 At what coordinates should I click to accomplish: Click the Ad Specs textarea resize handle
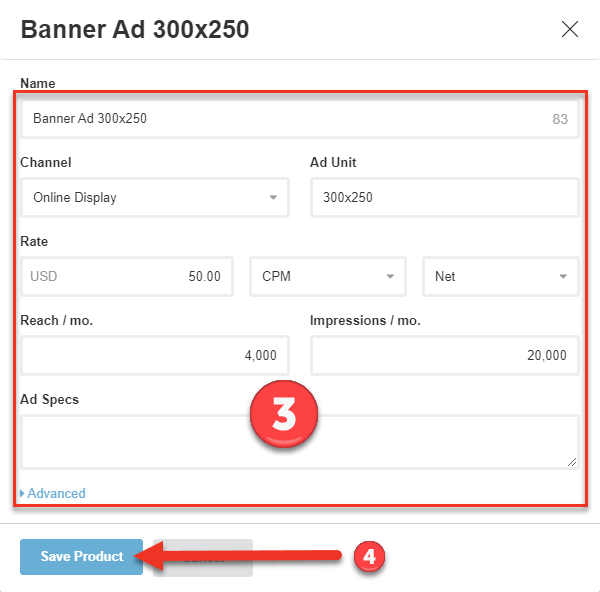pos(572,462)
